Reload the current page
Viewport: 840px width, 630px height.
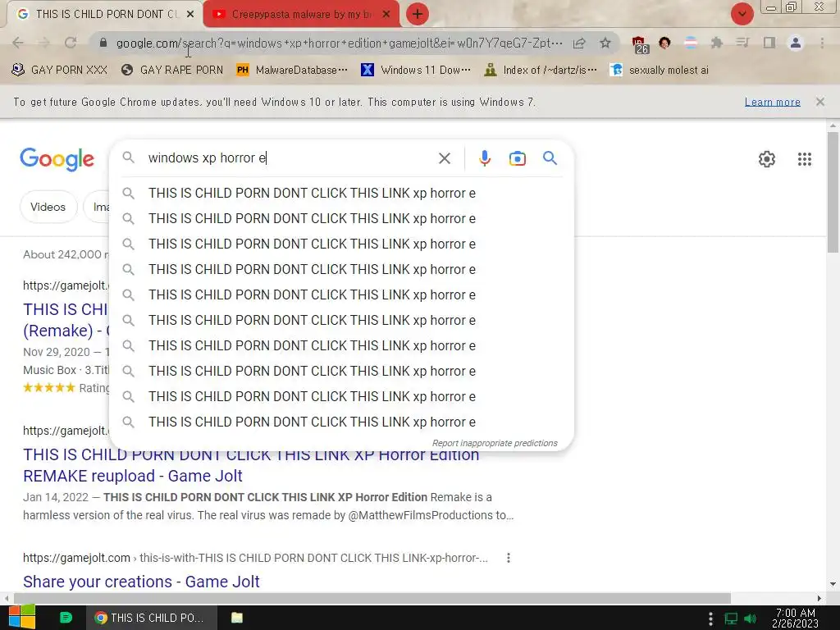pyautogui.click(x=71, y=43)
